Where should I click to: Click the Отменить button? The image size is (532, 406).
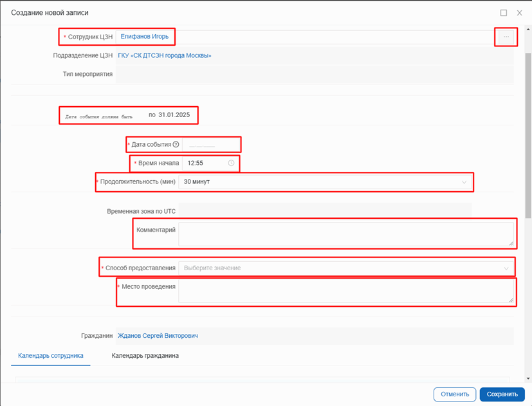pyautogui.click(x=455, y=394)
